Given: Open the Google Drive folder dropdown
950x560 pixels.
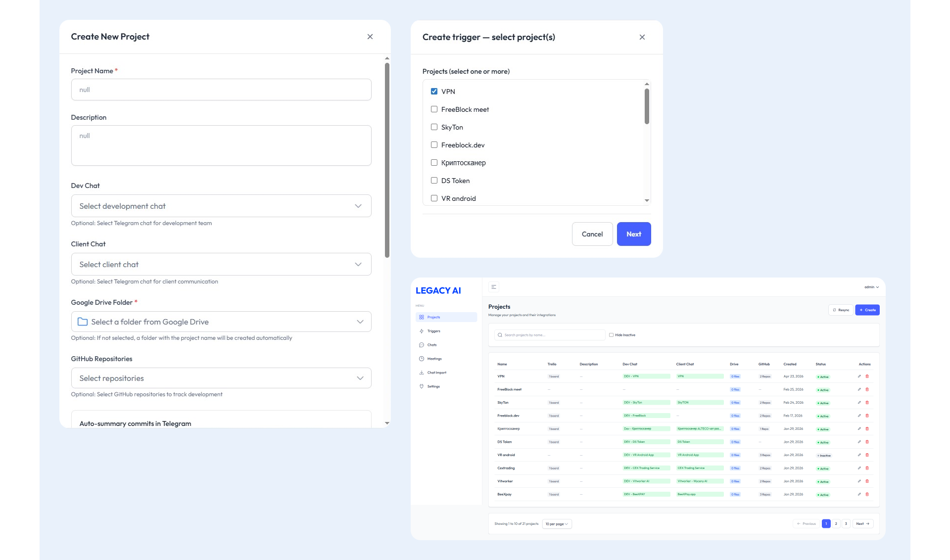Looking at the screenshot, I should (x=221, y=322).
